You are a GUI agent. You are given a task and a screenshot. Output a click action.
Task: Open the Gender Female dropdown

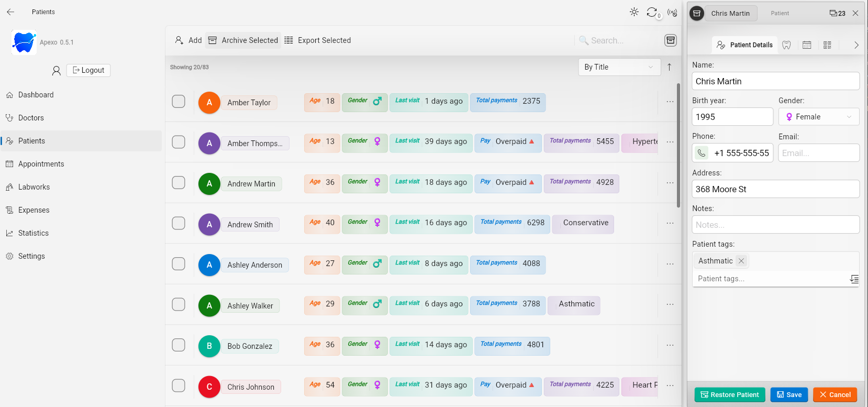819,117
